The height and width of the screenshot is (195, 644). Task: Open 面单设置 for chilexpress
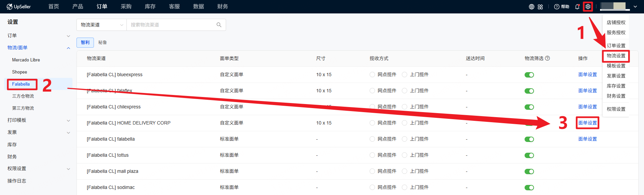[587, 107]
